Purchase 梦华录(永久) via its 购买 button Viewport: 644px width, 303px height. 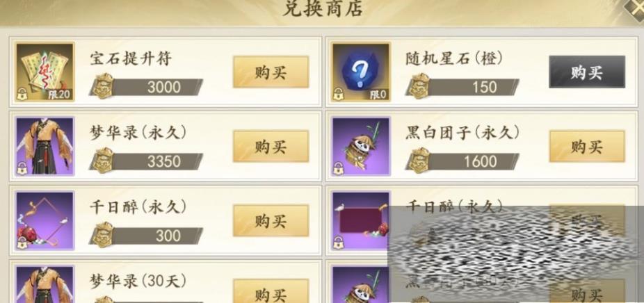271,147
